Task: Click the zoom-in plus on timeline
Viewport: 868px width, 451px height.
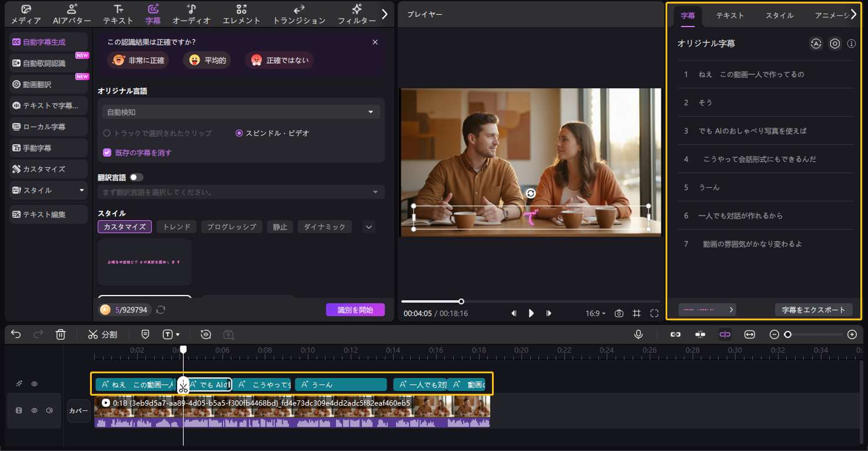Action: (852, 334)
